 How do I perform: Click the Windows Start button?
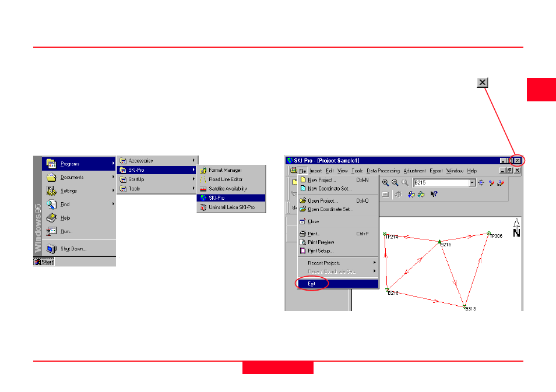(x=44, y=262)
